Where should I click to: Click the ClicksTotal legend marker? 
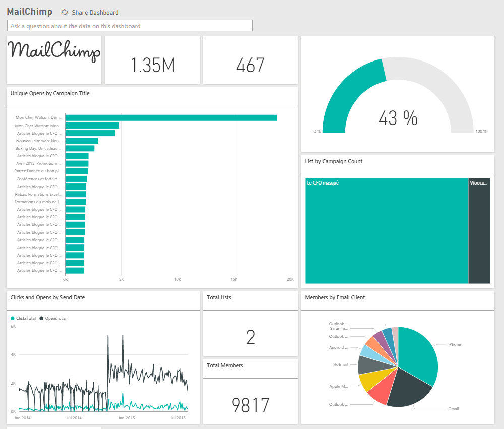13,318
